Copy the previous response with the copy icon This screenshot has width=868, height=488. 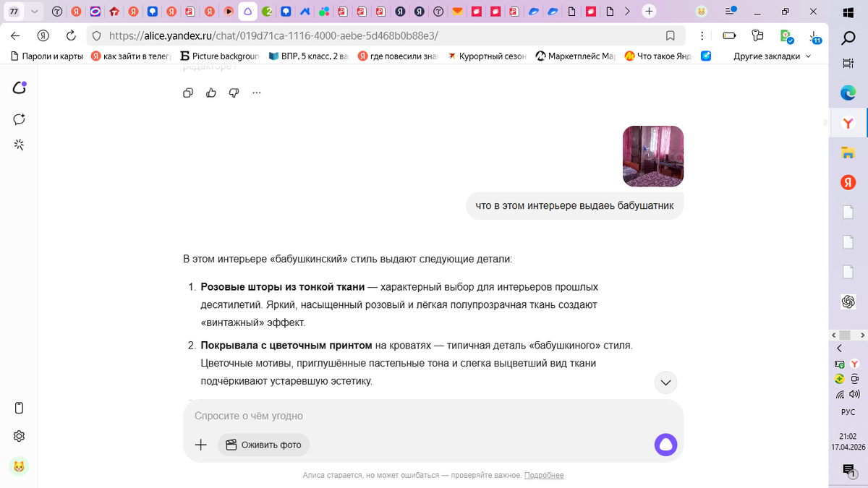(188, 93)
